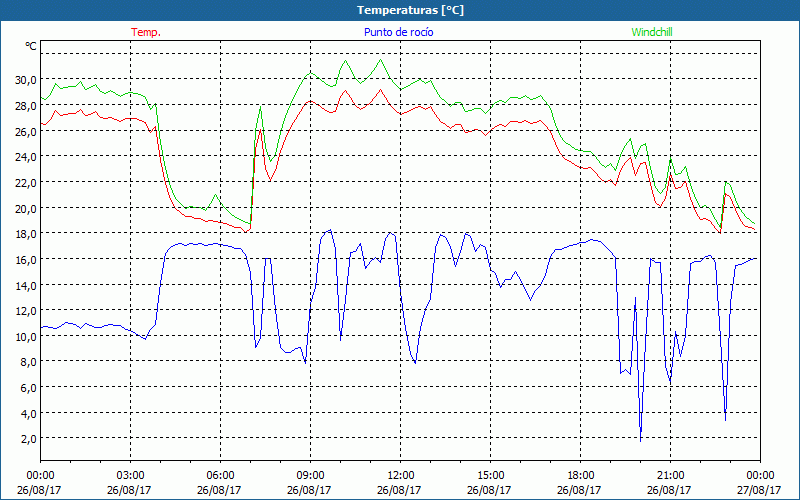This screenshot has width=800, height=500.
Task: Click the 'Temperaturas [°C]' chart title
Action: click(411, 10)
